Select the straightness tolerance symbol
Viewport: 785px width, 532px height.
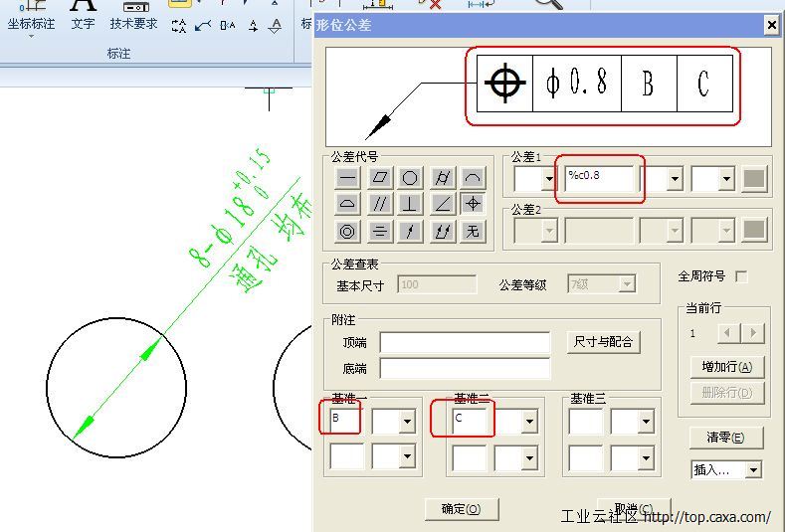point(347,178)
